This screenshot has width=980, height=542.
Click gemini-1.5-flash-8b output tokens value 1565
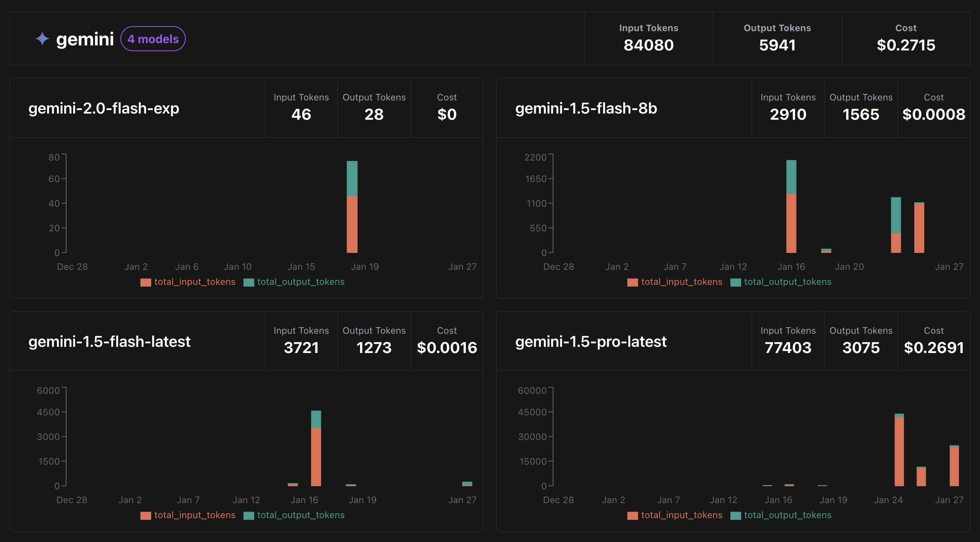861,114
